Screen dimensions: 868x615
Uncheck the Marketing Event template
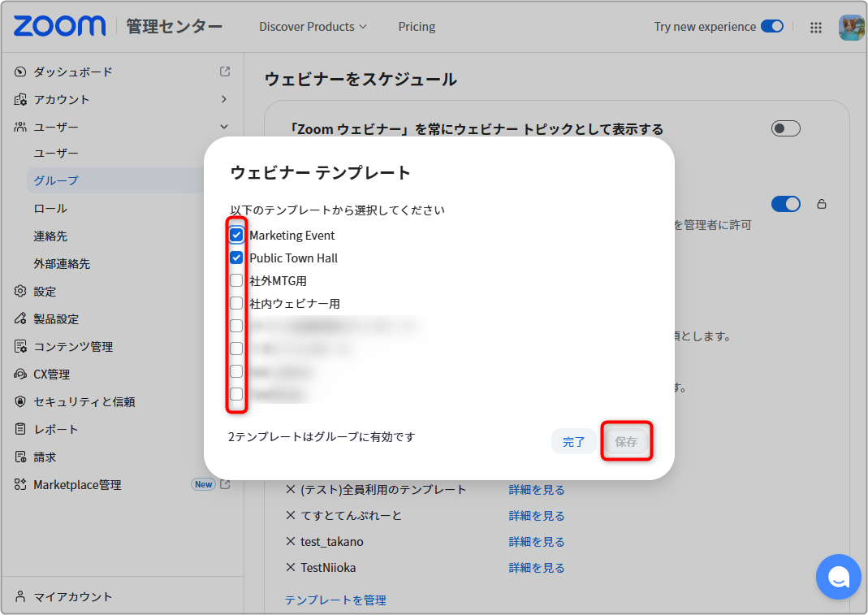click(x=236, y=235)
